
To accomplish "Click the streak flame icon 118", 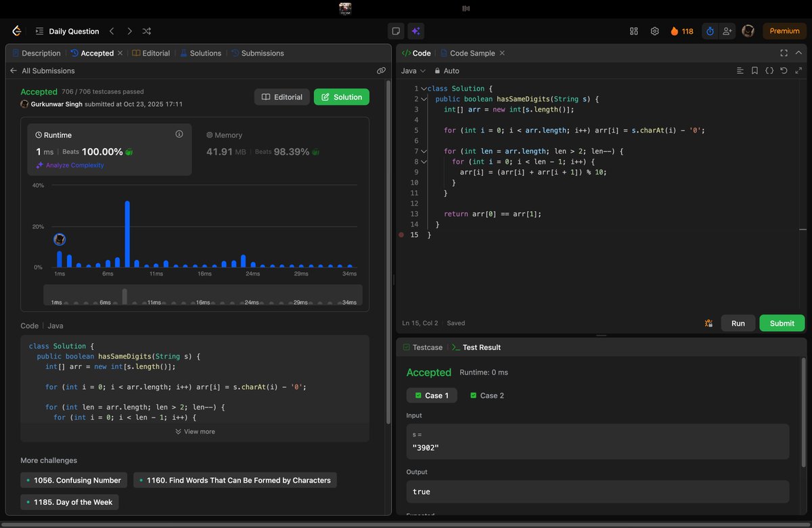I will tap(681, 31).
